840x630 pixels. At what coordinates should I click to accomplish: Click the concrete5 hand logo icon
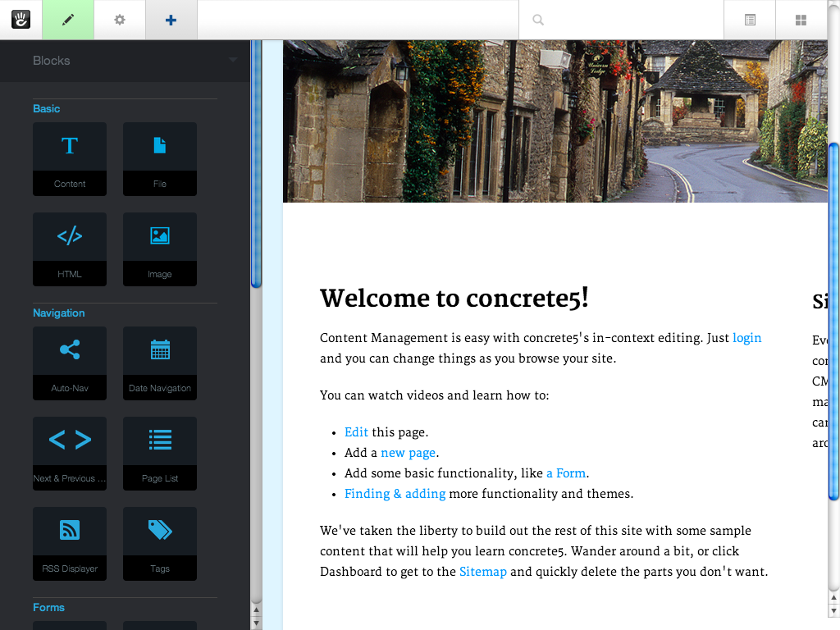click(x=21, y=20)
